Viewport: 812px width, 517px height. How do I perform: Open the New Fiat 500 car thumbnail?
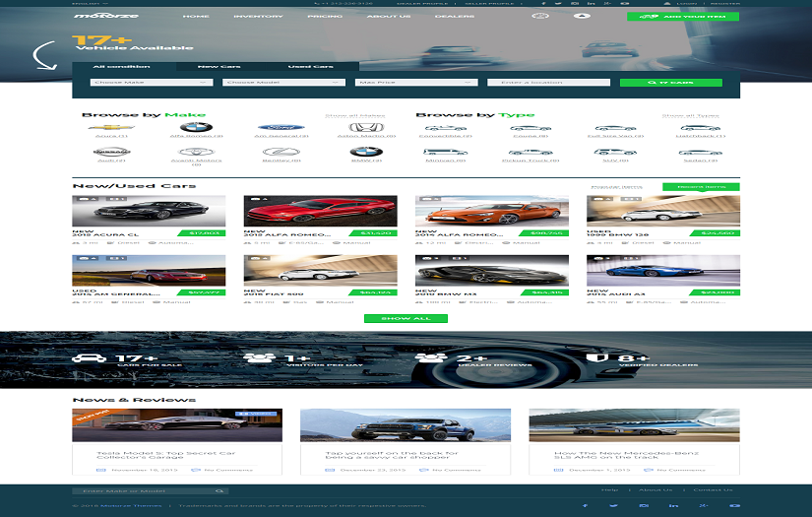pyautogui.click(x=321, y=270)
